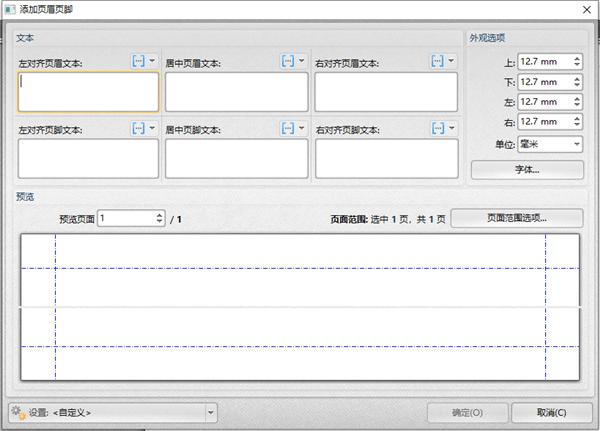
Task: Click the page preview area
Action: pos(300,307)
